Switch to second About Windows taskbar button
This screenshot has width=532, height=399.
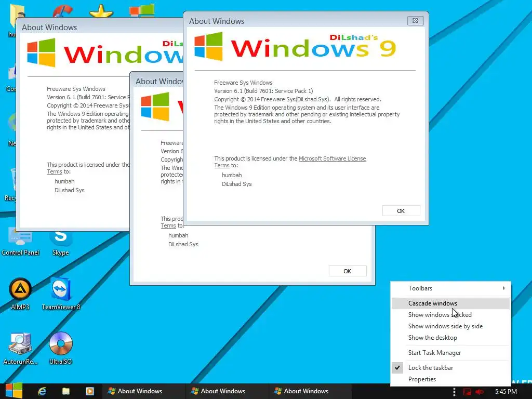click(x=227, y=391)
